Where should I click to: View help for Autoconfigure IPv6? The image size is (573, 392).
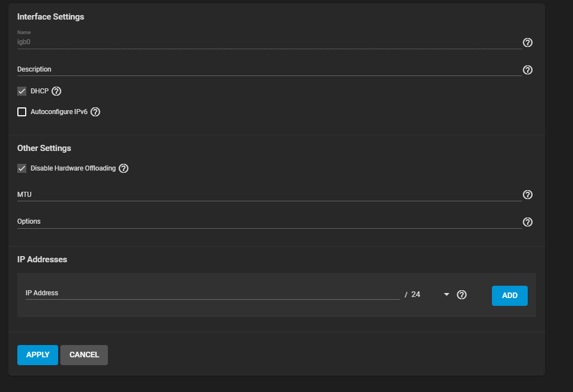click(95, 112)
